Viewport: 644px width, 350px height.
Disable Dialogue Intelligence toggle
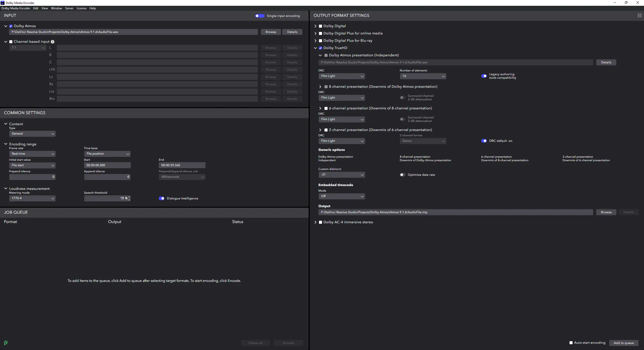coord(162,198)
